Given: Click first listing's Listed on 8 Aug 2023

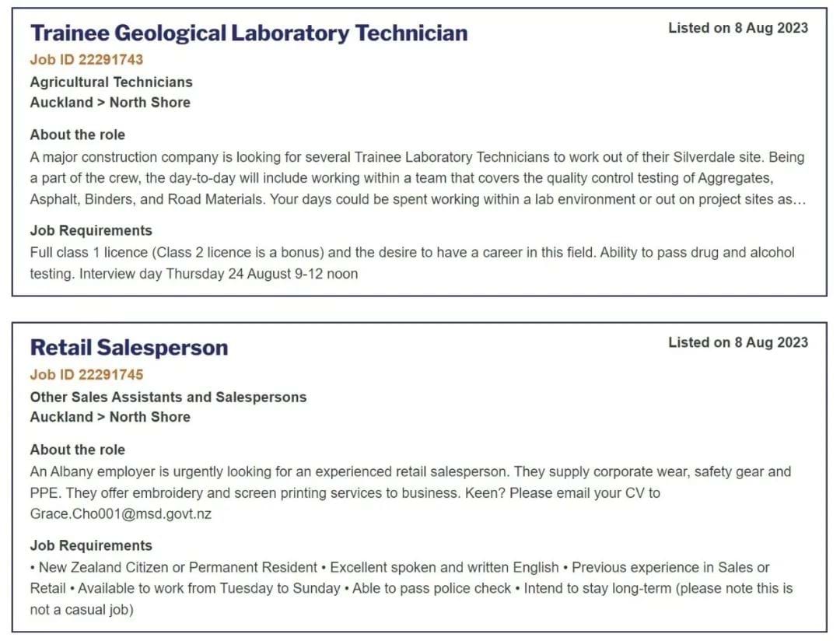Looking at the screenshot, I should tap(737, 28).
